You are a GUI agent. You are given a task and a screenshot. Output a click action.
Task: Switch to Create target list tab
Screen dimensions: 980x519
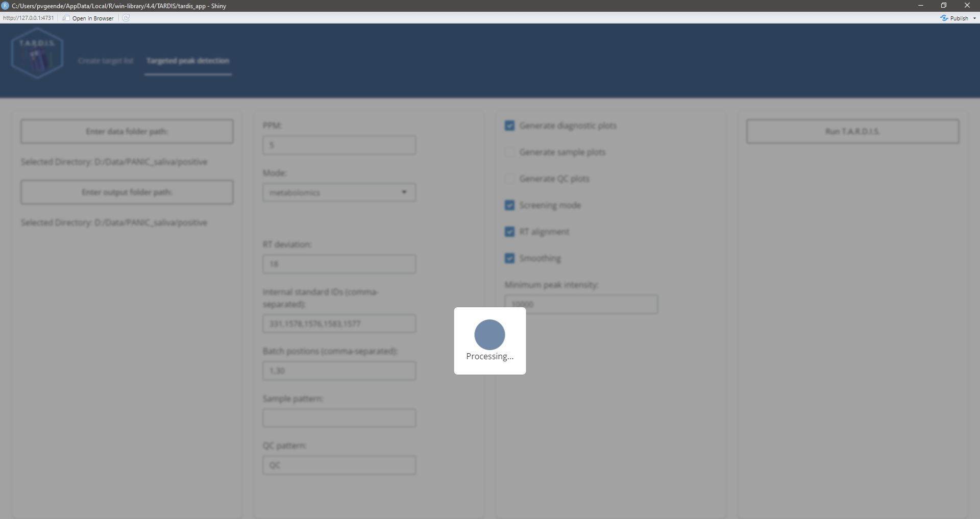coord(106,61)
